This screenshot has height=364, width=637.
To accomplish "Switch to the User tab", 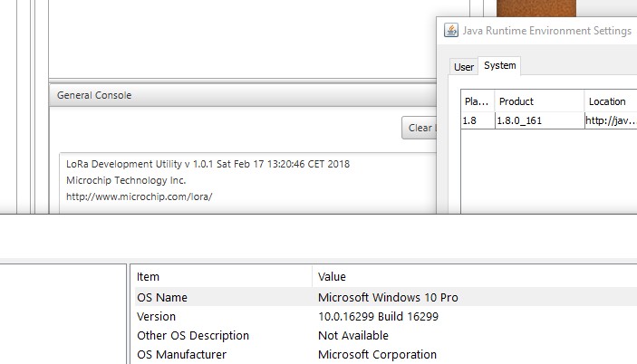I will [464, 67].
